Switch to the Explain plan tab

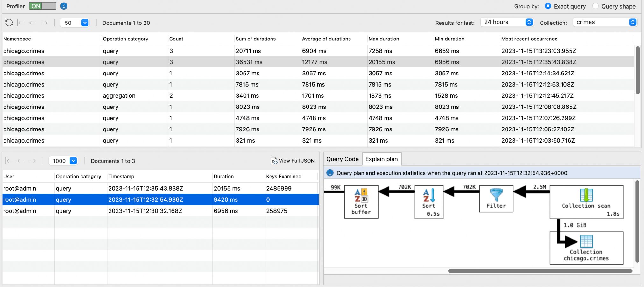[381, 159]
